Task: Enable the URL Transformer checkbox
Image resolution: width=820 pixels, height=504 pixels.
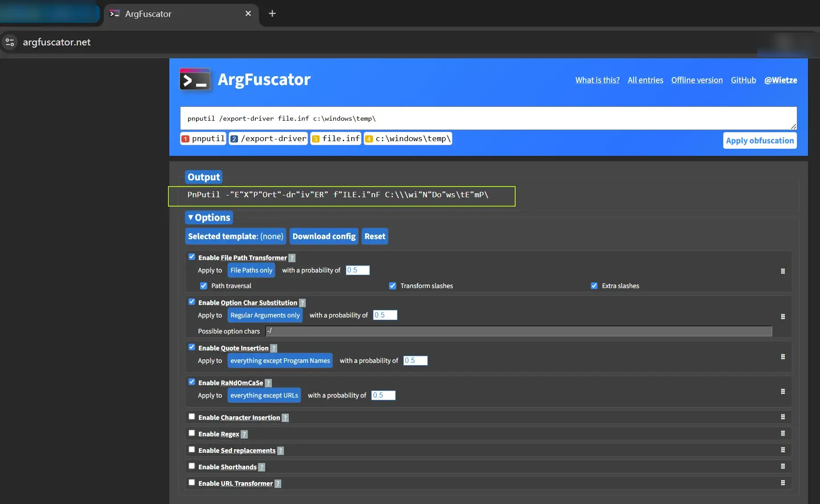Action: pyautogui.click(x=192, y=483)
